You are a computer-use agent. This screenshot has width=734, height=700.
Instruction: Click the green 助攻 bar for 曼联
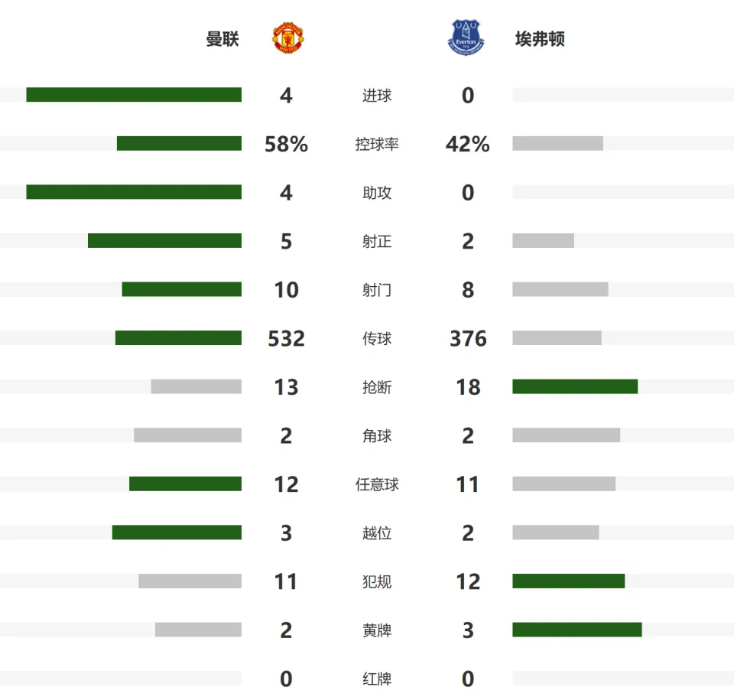134,192
